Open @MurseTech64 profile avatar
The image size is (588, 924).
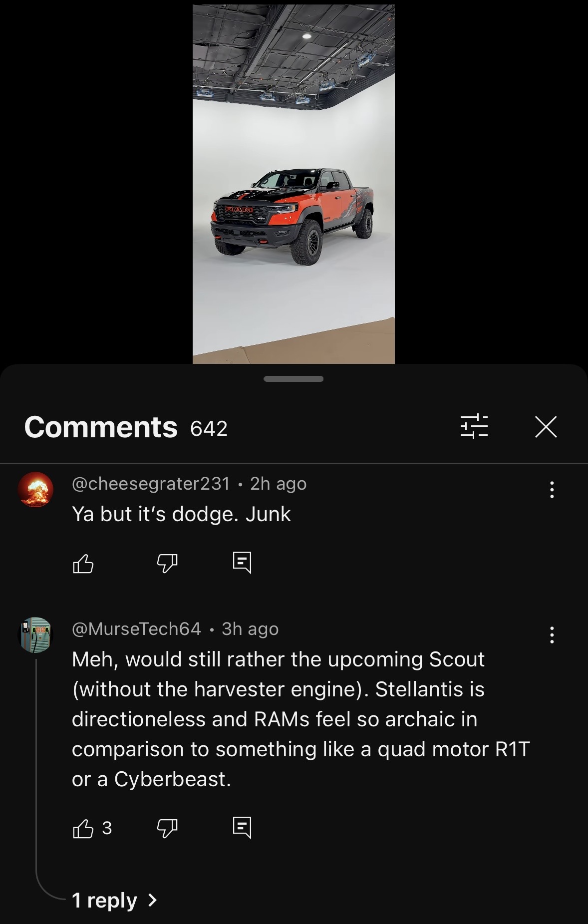point(35,635)
